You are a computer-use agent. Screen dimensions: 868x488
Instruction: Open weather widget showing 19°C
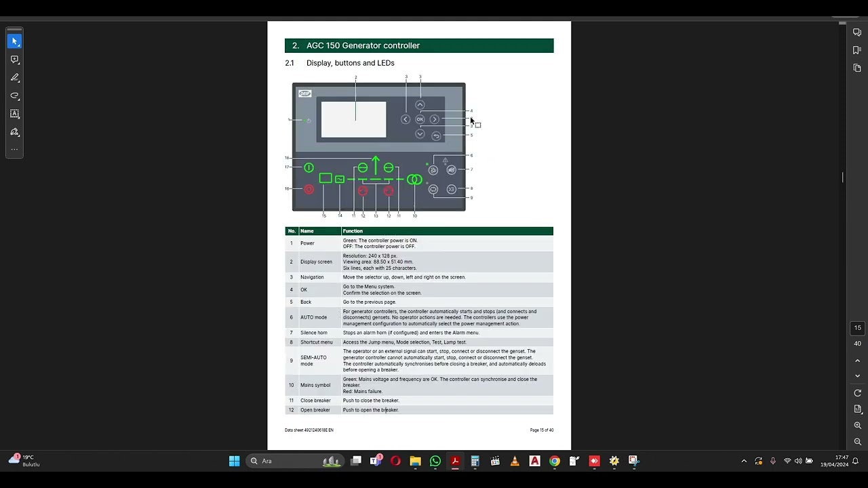click(x=24, y=461)
